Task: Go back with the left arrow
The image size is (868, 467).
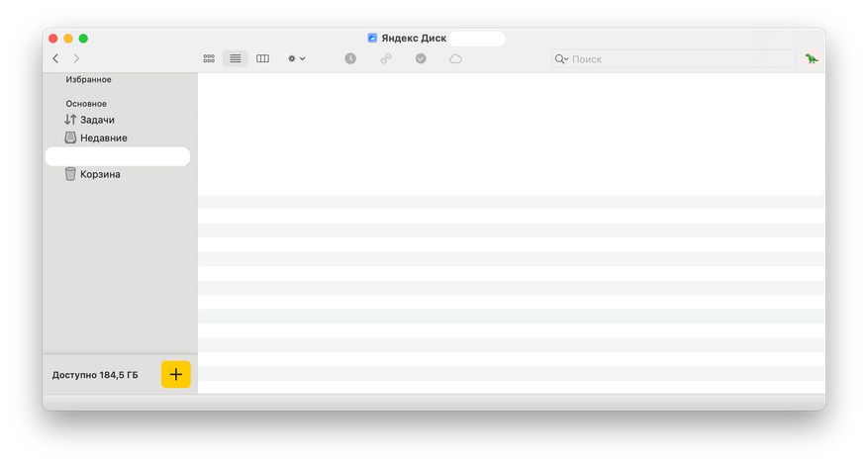Action: 55,58
